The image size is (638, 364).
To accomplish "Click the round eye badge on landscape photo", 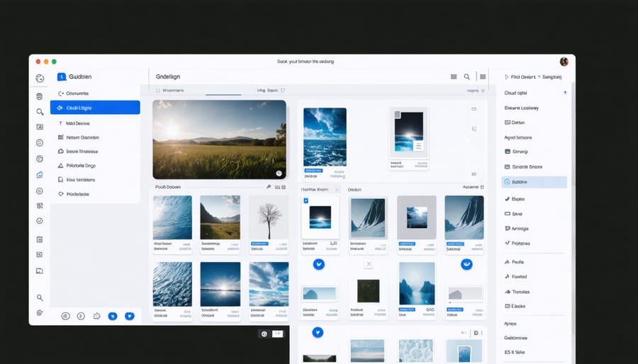I will (x=279, y=173).
